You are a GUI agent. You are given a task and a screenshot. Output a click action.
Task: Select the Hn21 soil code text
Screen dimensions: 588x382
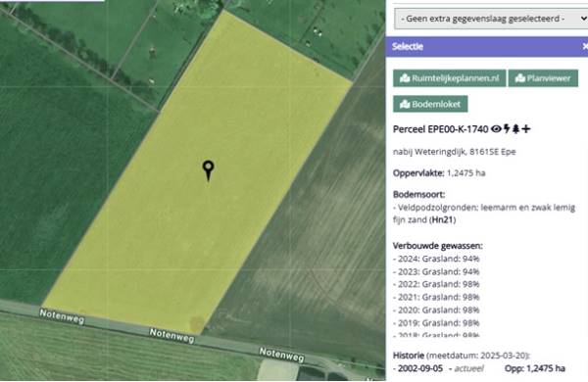click(x=443, y=219)
